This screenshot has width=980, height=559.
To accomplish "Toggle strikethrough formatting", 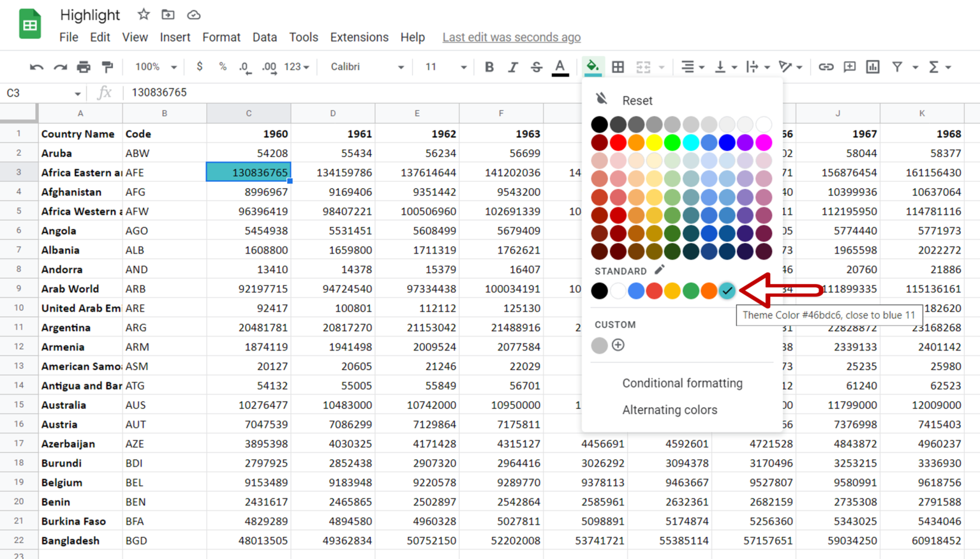I will click(536, 67).
